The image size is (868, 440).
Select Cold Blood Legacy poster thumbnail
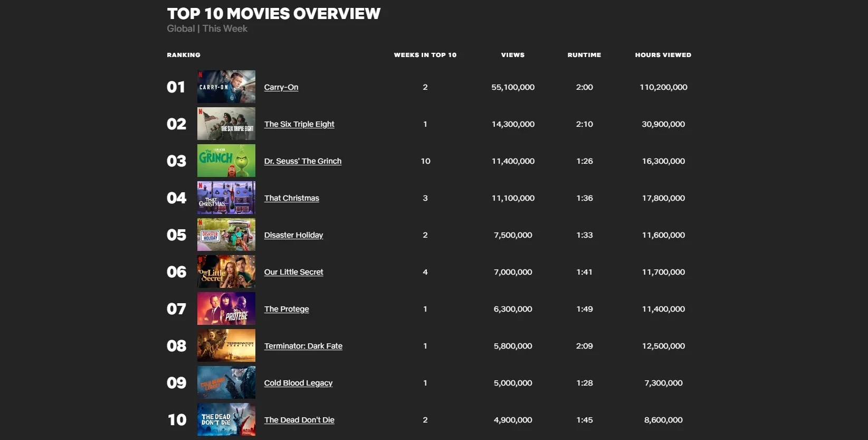[226, 382]
